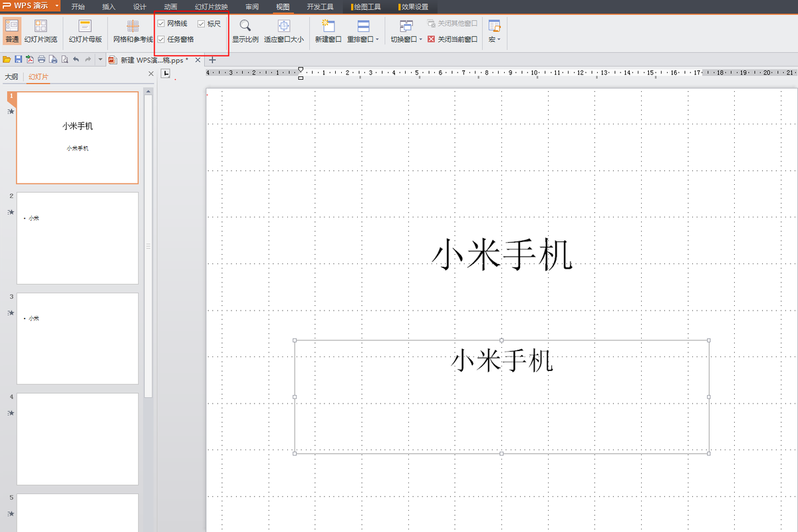Uncheck the Gridlines (网格线) checkbox
Screen dimensions: 798x532
coord(161,24)
